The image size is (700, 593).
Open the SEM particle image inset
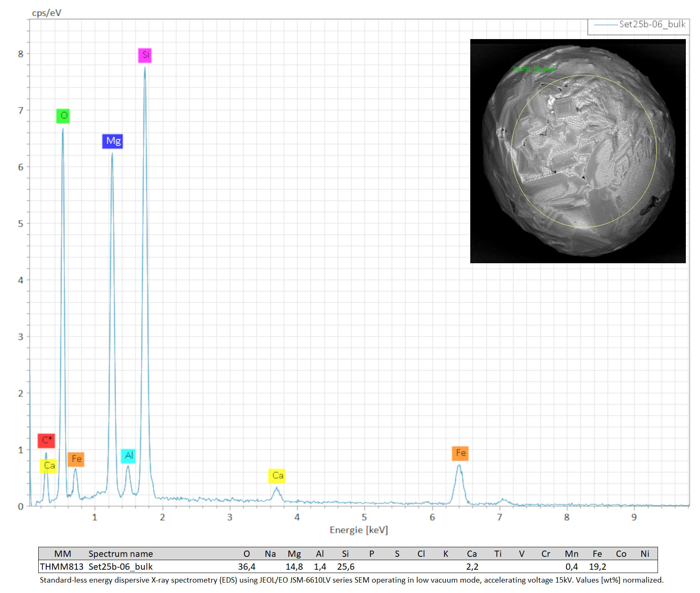click(578, 151)
